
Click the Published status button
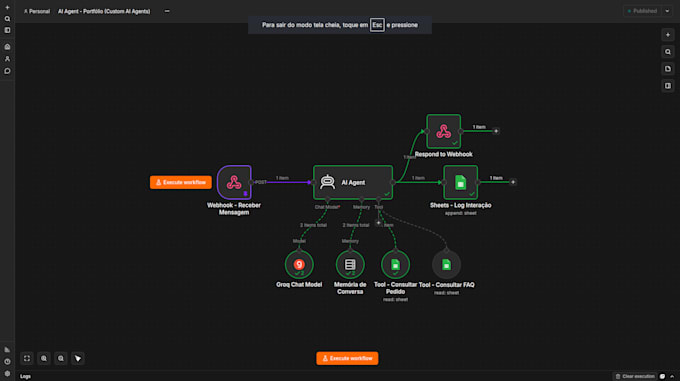[x=643, y=11]
